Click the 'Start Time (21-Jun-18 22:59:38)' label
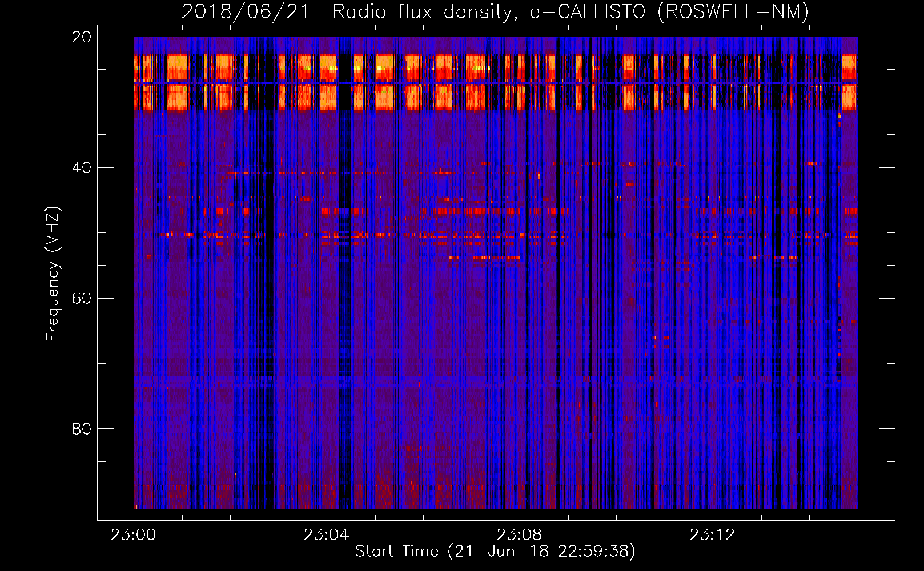The width and height of the screenshot is (924, 571). pyautogui.click(x=495, y=552)
